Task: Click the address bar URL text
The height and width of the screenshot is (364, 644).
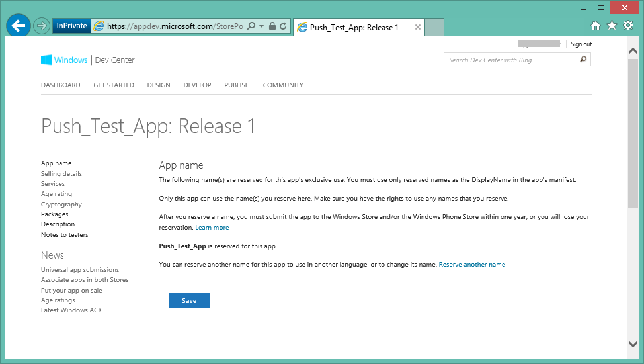Action: coord(175,26)
